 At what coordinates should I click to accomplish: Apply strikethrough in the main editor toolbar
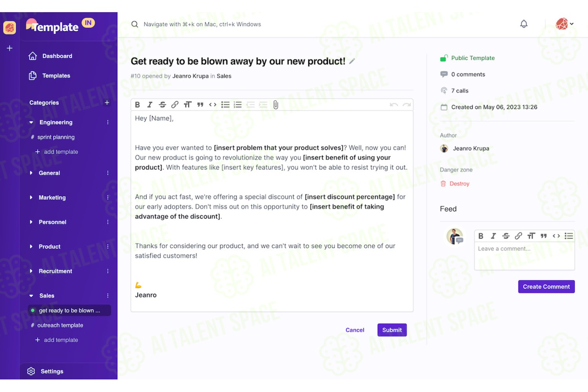(x=162, y=105)
